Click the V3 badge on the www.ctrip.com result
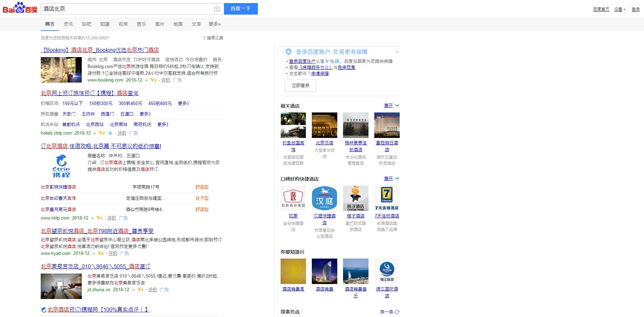644x317 pixels. [99, 218]
